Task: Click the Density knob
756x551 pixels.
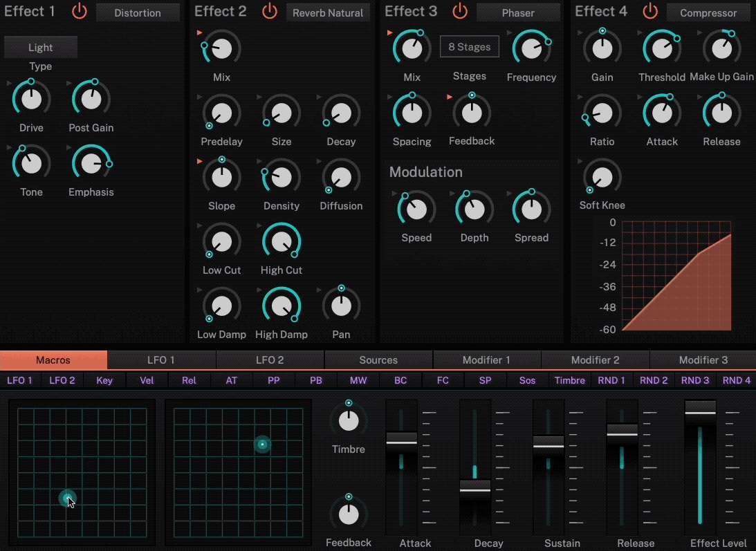Action: point(282,177)
